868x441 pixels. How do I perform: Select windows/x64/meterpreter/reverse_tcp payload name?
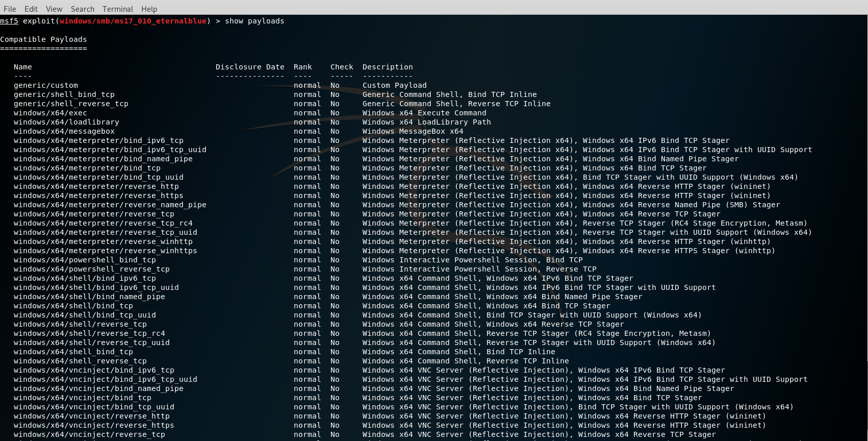94,214
